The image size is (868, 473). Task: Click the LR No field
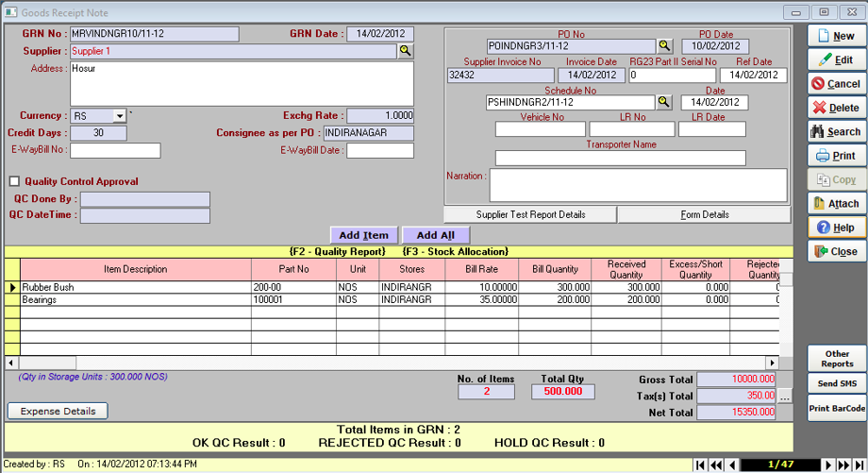(632, 129)
